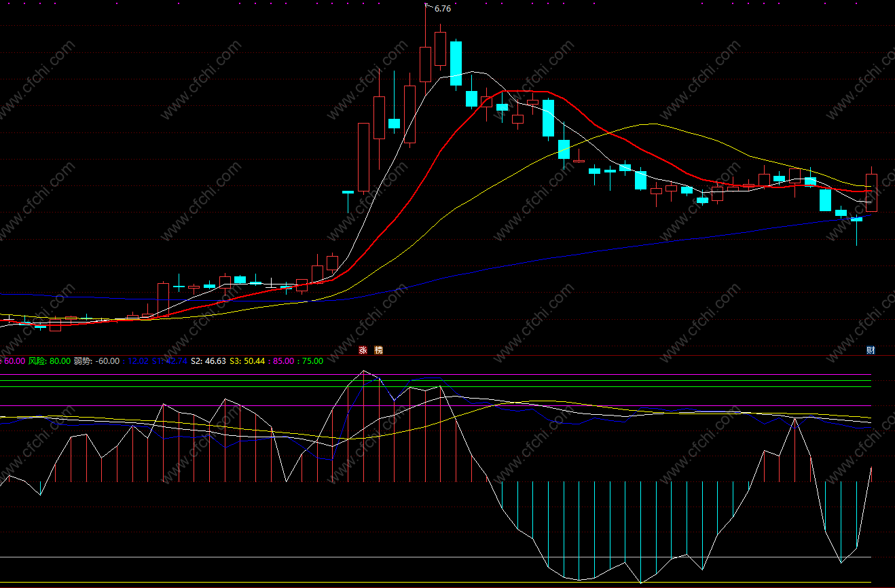Click the blue S1: 42.74 value
This screenshot has height=588, width=895.
[x=169, y=361]
